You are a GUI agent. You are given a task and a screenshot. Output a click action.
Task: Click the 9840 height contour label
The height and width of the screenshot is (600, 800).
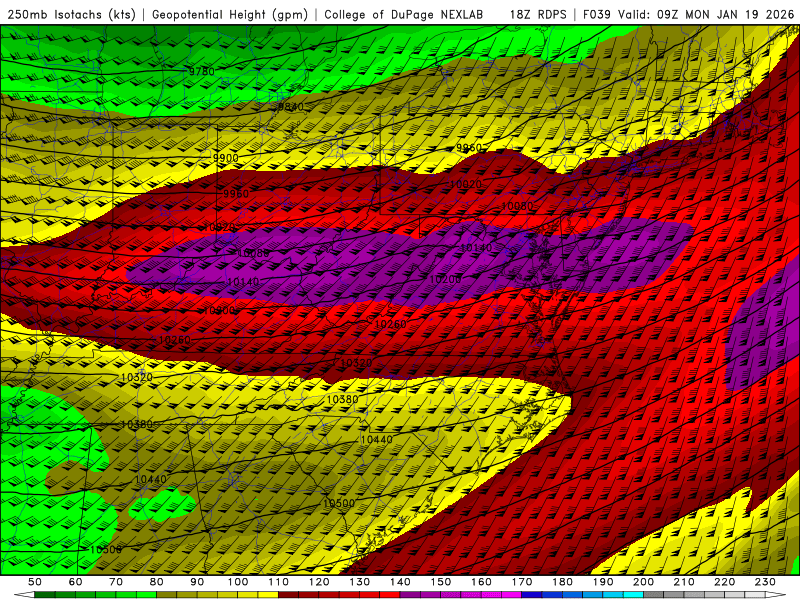[x=290, y=107]
